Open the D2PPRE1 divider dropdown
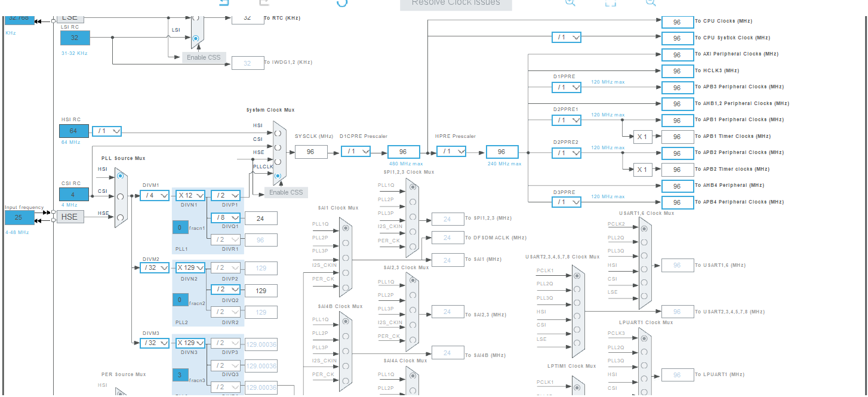 [x=566, y=119]
